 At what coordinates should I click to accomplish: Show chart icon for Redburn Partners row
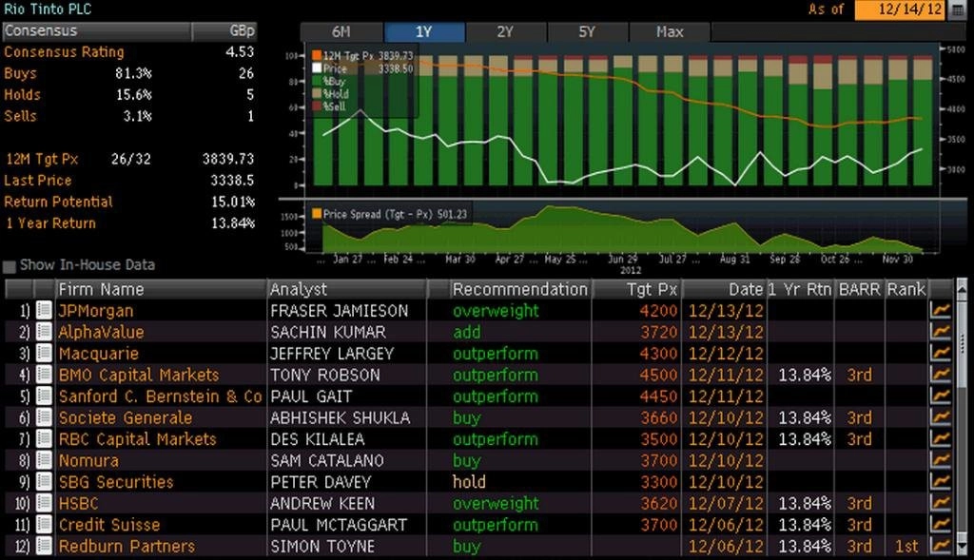pos(941,546)
